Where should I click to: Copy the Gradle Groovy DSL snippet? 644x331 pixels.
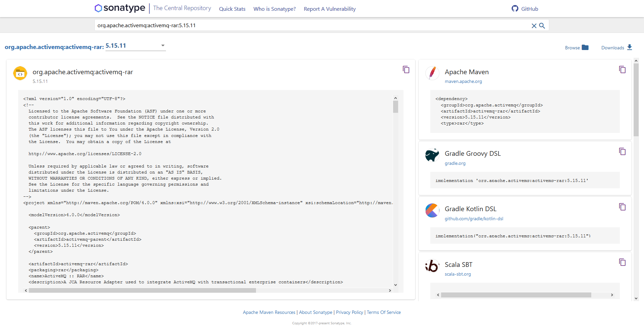tap(622, 151)
